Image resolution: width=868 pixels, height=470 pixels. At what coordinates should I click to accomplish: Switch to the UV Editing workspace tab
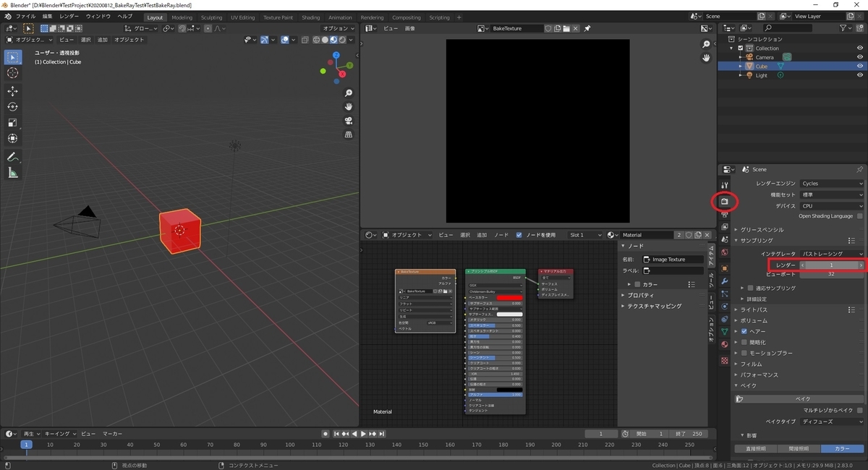point(242,17)
